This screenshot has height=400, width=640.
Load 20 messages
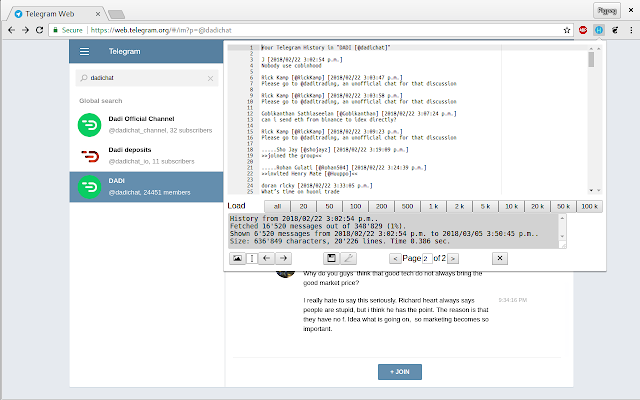click(303, 206)
